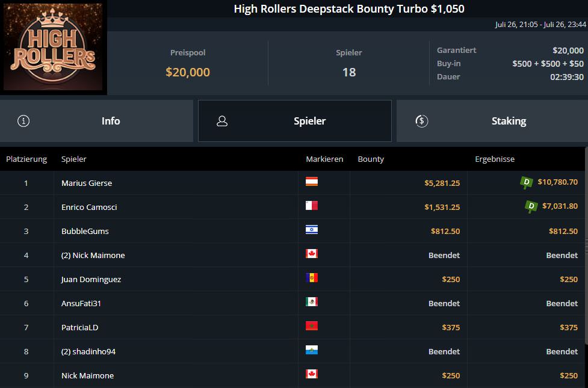Sort by the Ergebnisse column header
588x388 pixels.
[495, 159]
